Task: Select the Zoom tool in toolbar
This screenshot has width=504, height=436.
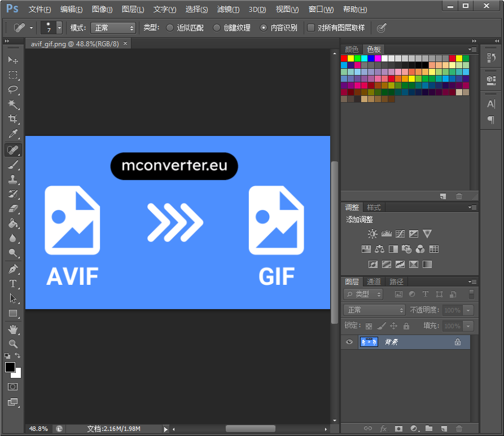Action: tap(13, 343)
